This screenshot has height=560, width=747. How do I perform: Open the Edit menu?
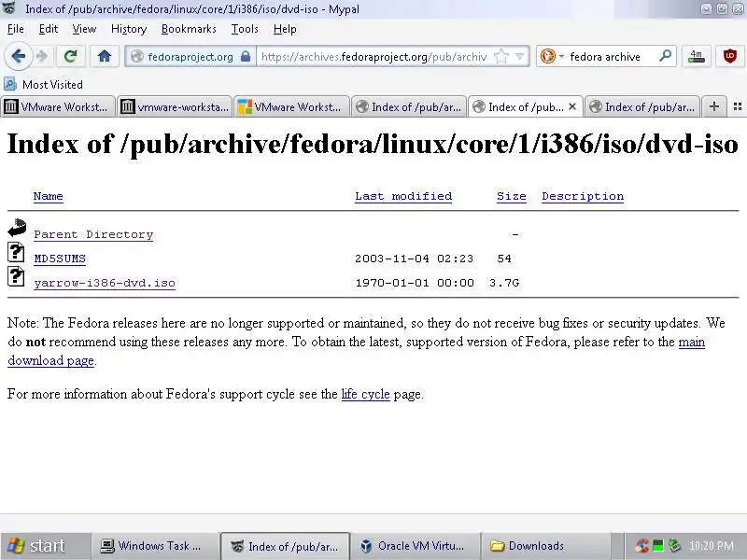pyautogui.click(x=49, y=29)
